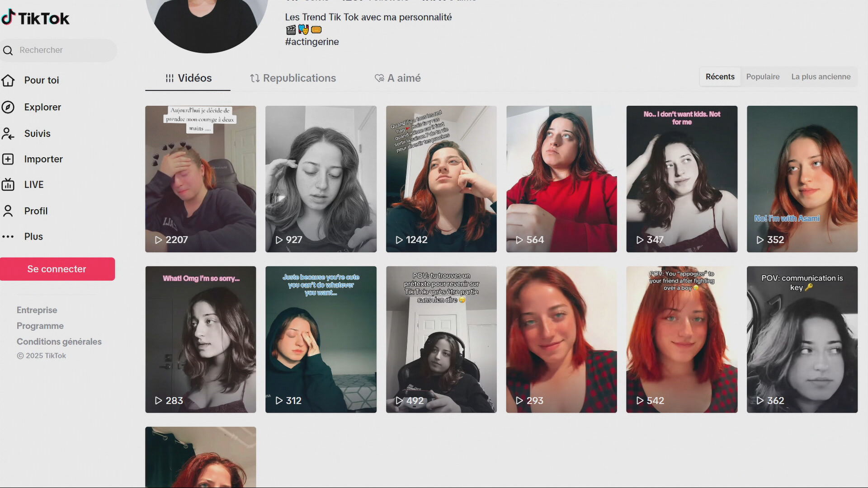
Task: Open the 'I don't want kids' video
Action: [x=682, y=179]
